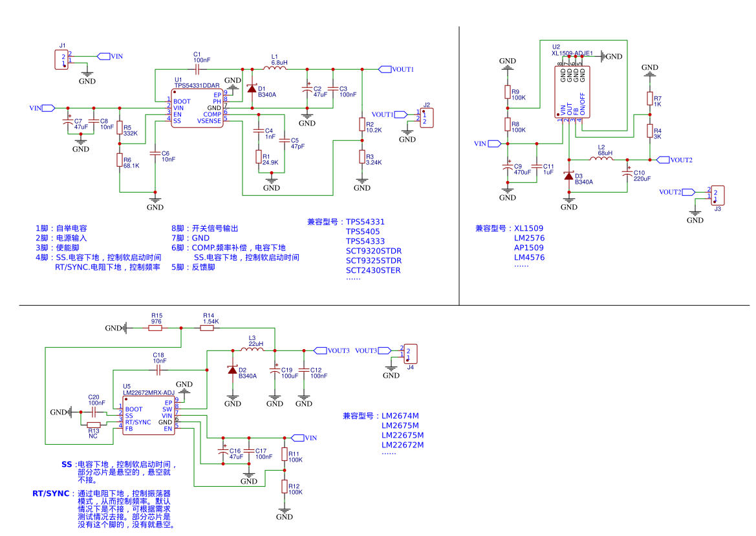
Task: Select capacitor C7 47uF
Action: click(x=68, y=121)
